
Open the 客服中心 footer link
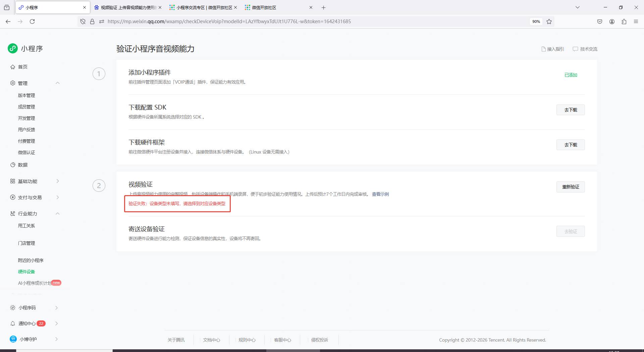(x=283, y=340)
